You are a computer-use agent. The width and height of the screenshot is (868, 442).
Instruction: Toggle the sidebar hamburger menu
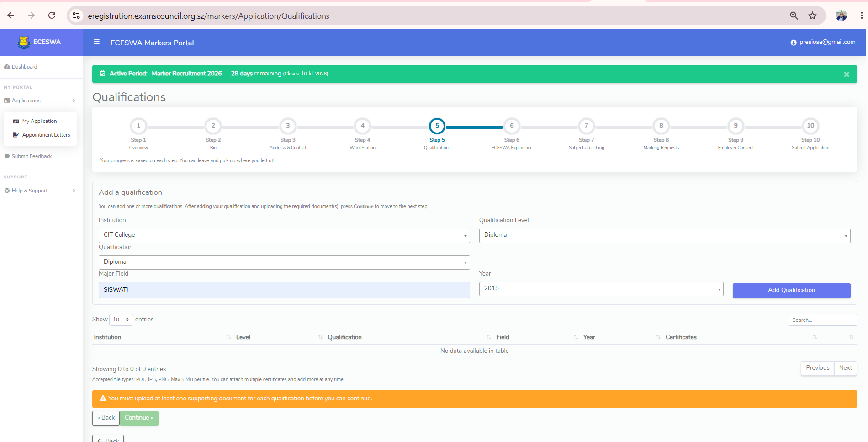pyautogui.click(x=97, y=42)
